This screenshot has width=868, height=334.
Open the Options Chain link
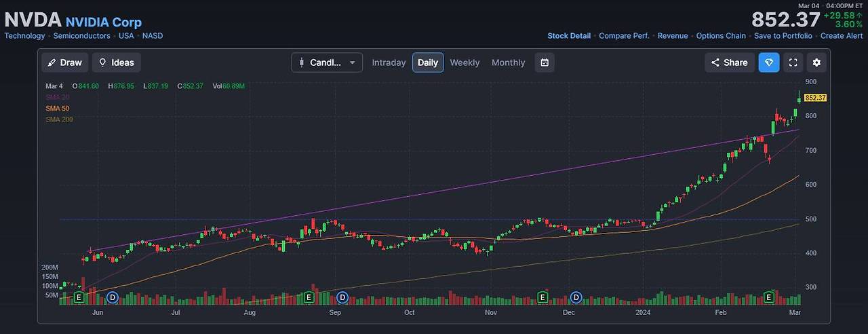721,36
